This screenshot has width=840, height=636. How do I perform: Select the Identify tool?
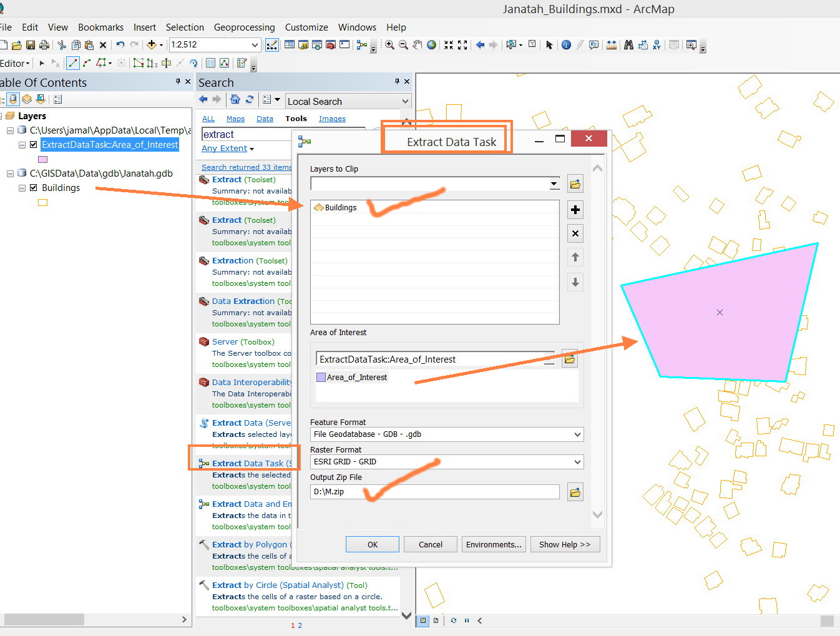click(566, 45)
